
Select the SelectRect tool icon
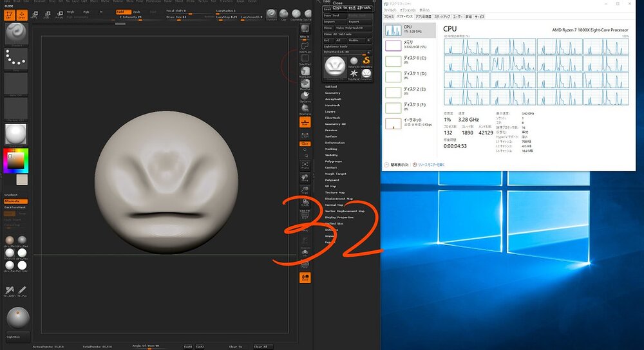(305, 59)
